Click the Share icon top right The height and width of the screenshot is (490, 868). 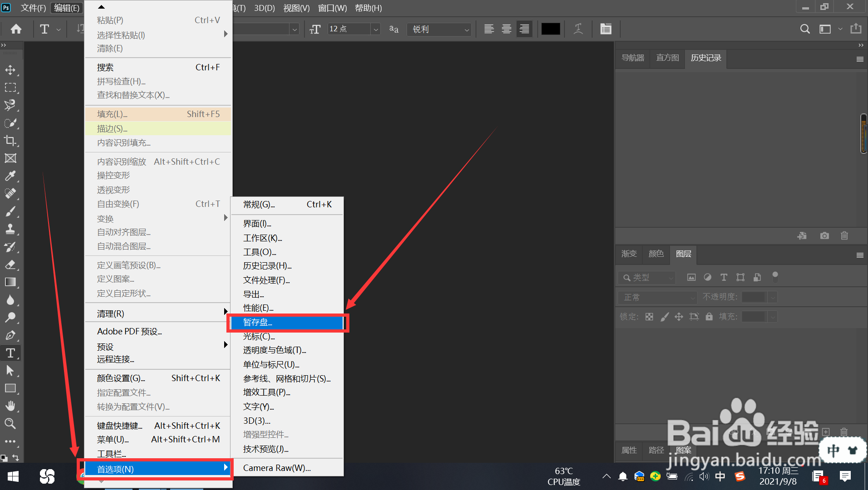tap(856, 29)
